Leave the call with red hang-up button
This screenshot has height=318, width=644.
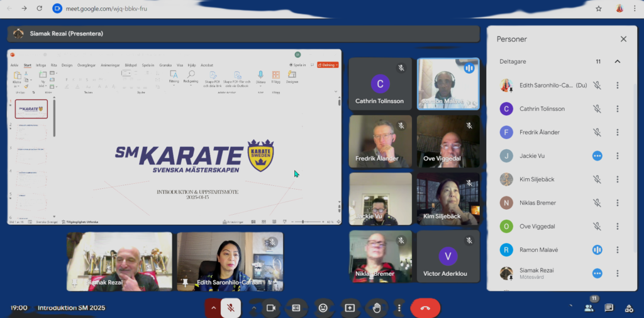coord(426,308)
